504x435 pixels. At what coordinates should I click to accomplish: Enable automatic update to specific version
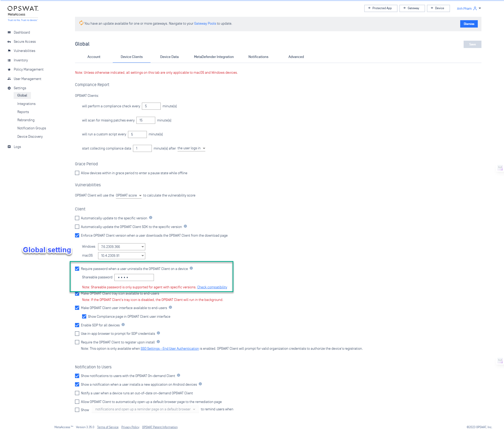pos(77,218)
